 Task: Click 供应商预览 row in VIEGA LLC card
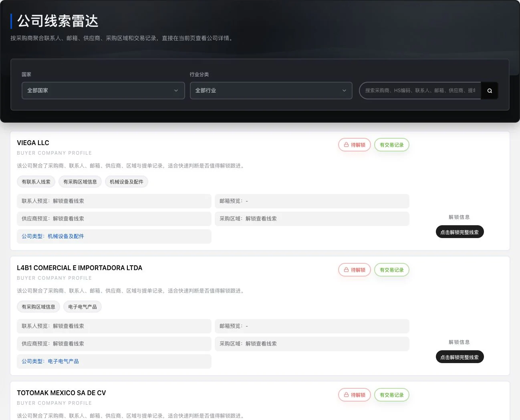pos(114,219)
